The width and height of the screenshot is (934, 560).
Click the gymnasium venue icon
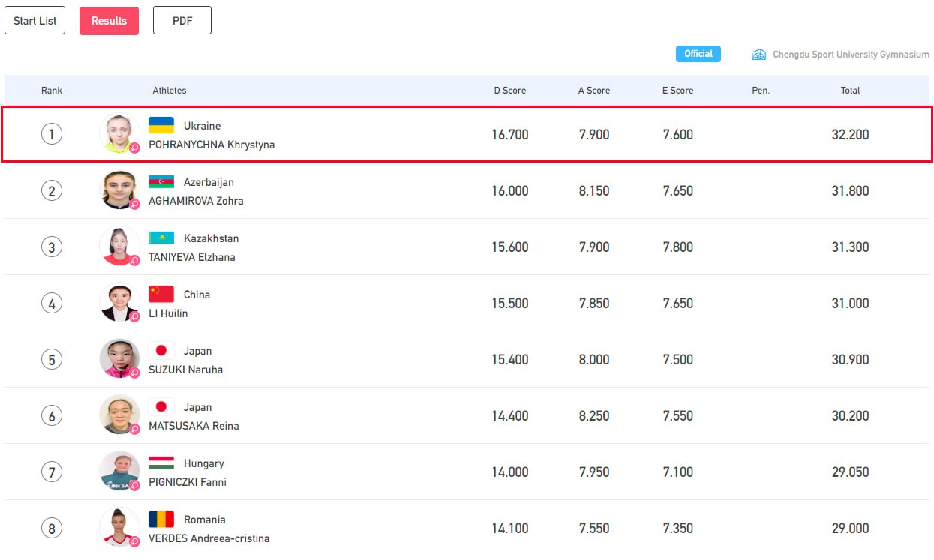[759, 55]
